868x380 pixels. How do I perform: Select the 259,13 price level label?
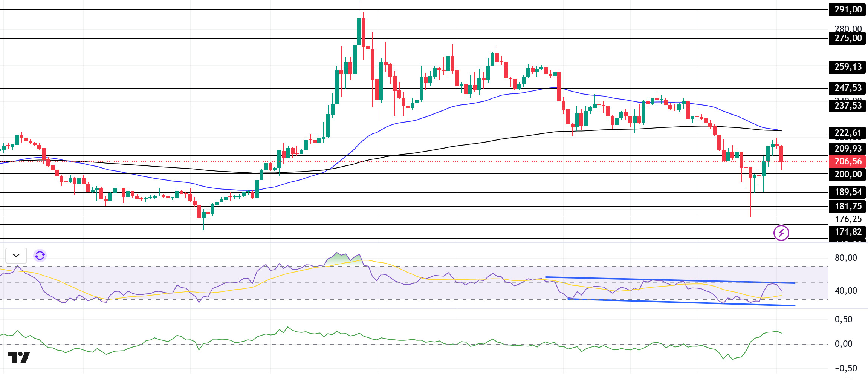pyautogui.click(x=847, y=67)
